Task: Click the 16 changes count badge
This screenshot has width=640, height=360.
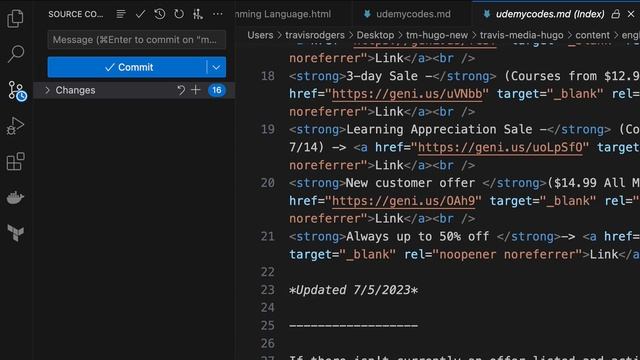Action: pyautogui.click(x=217, y=90)
